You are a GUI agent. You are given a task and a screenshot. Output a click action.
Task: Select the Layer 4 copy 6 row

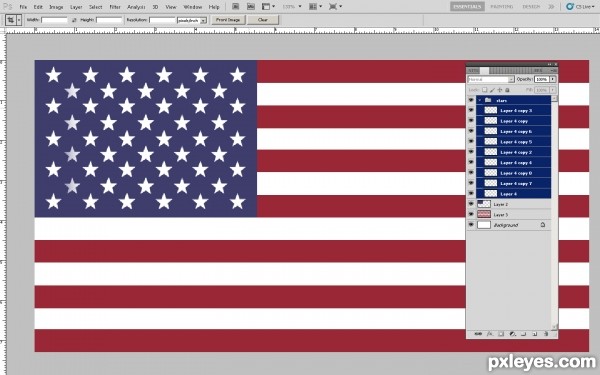[x=513, y=131]
